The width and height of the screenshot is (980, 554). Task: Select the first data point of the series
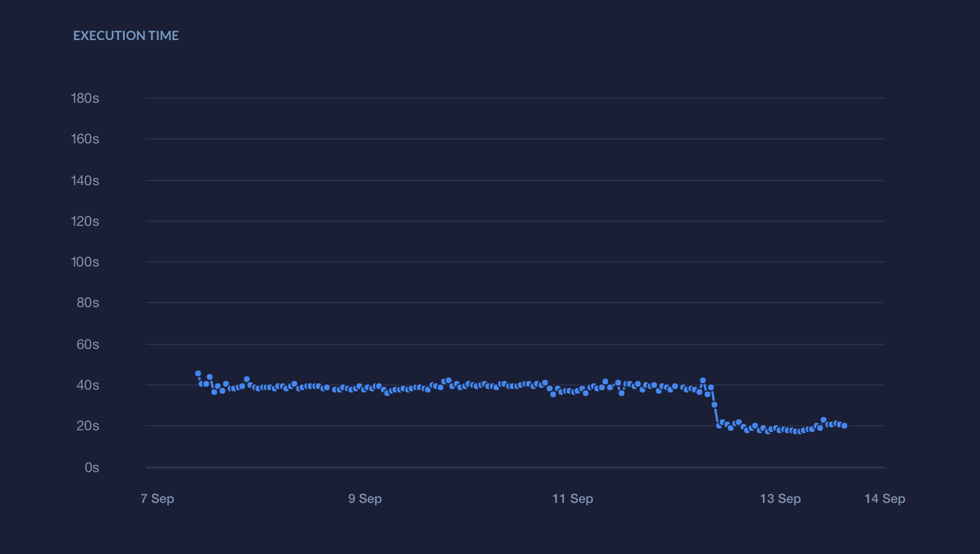coord(198,373)
